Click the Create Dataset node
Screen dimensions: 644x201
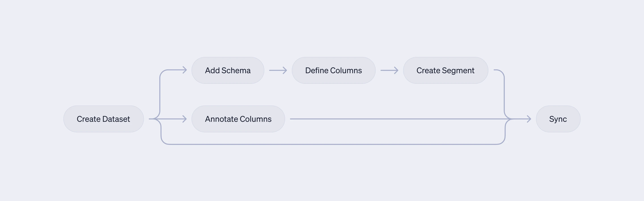(x=103, y=119)
